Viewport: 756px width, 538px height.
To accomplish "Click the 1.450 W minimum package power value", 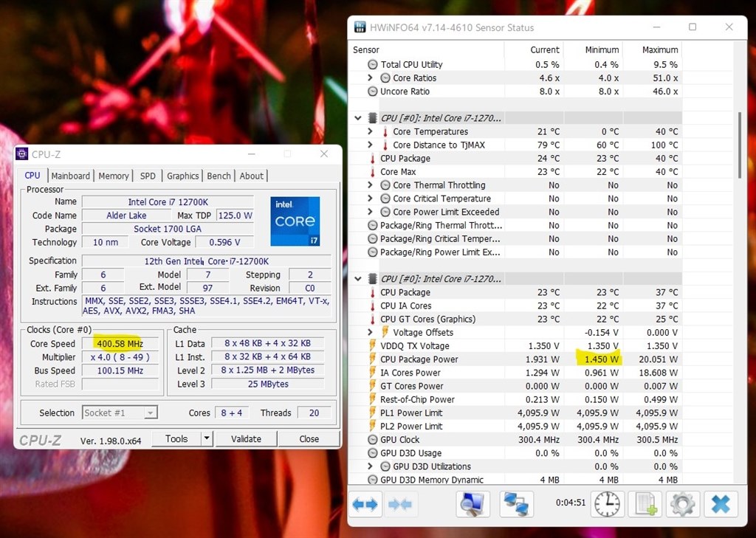I will (x=601, y=359).
